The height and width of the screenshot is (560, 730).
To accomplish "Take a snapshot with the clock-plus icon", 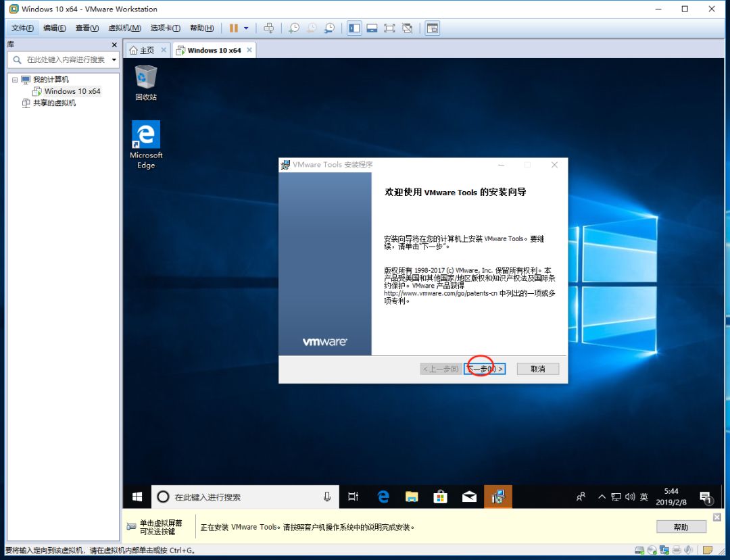I will [294, 28].
